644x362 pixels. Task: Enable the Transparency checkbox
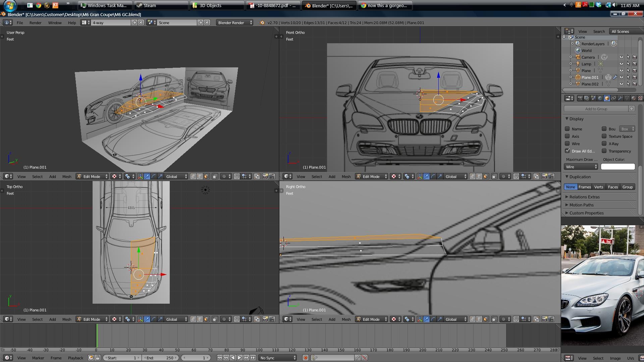tap(604, 151)
